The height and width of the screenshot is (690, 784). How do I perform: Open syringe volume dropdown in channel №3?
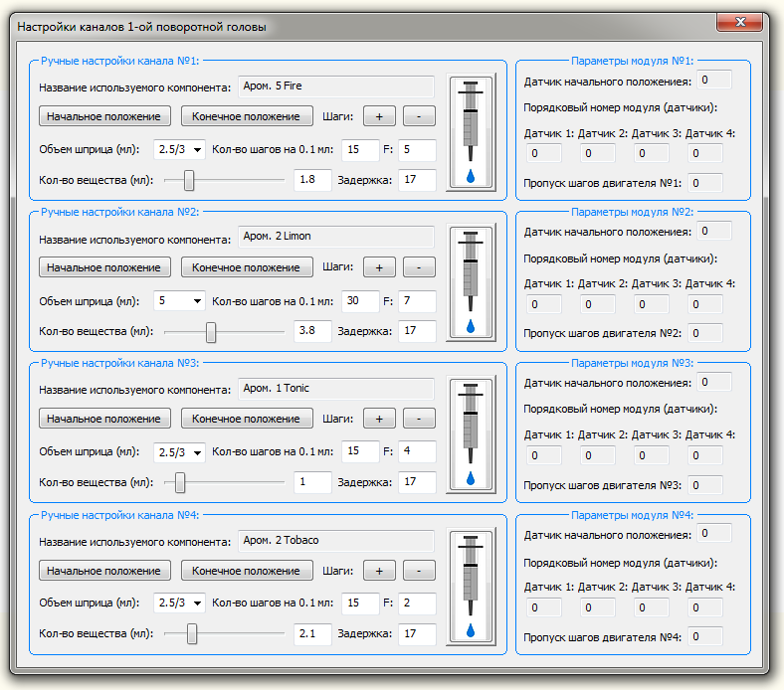(x=179, y=452)
